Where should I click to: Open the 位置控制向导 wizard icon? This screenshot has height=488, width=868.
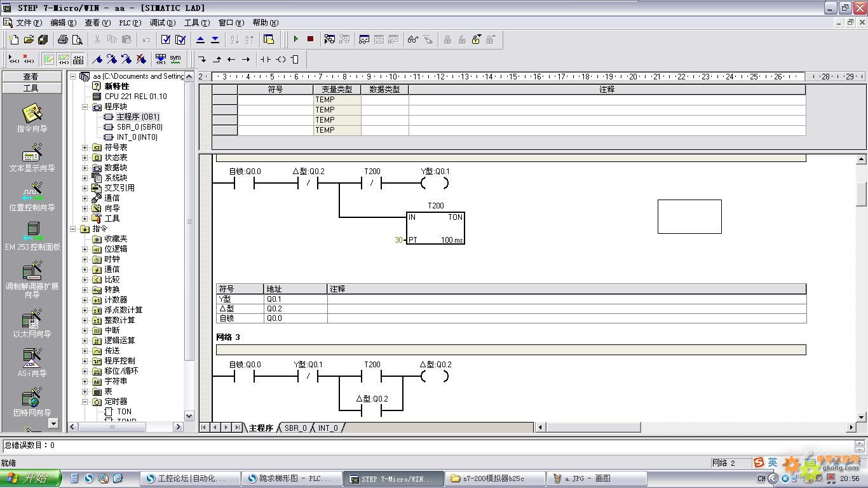click(x=32, y=198)
